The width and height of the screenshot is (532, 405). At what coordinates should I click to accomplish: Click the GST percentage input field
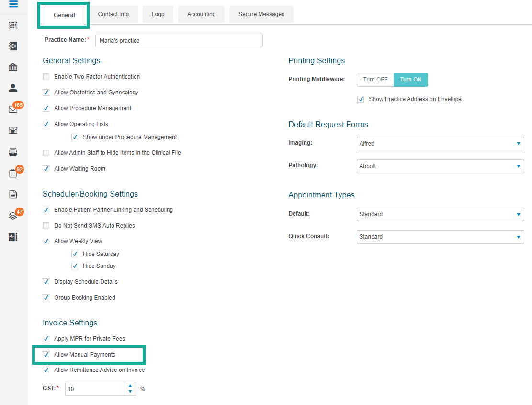click(95, 389)
